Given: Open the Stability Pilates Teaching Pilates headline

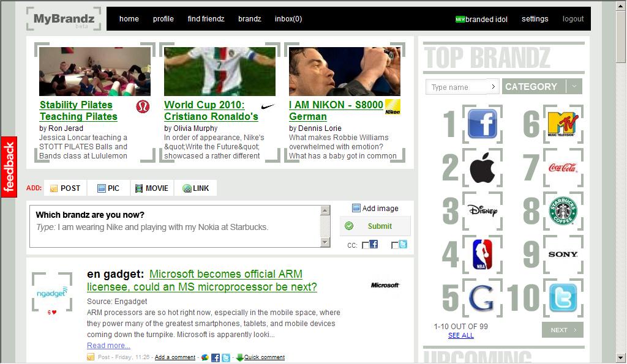Looking at the screenshot, I should tap(78, 111).
